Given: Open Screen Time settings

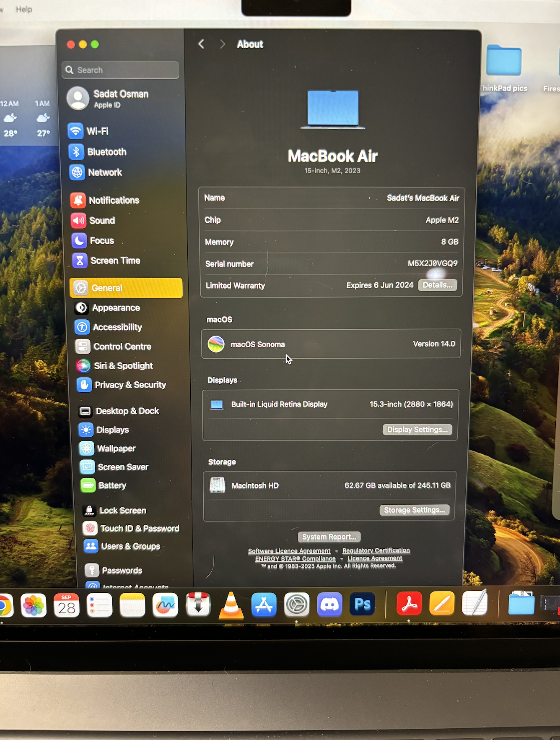Looking at the screenshot, I should 106,261.
